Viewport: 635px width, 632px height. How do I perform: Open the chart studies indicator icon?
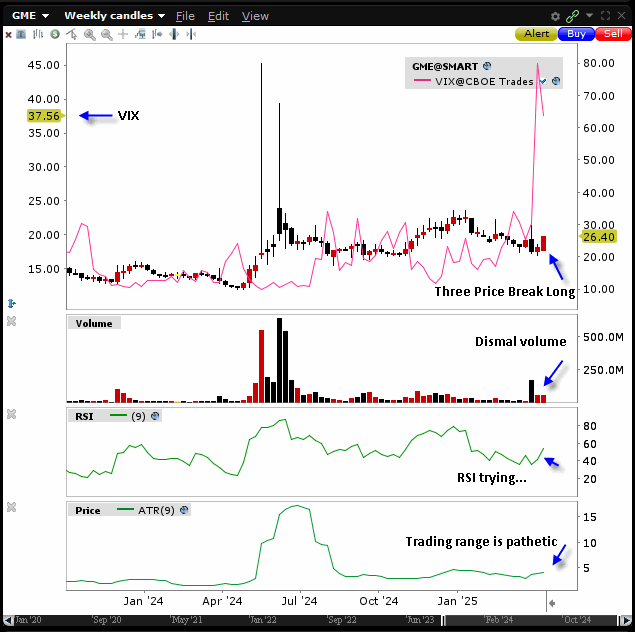[140, 34]
